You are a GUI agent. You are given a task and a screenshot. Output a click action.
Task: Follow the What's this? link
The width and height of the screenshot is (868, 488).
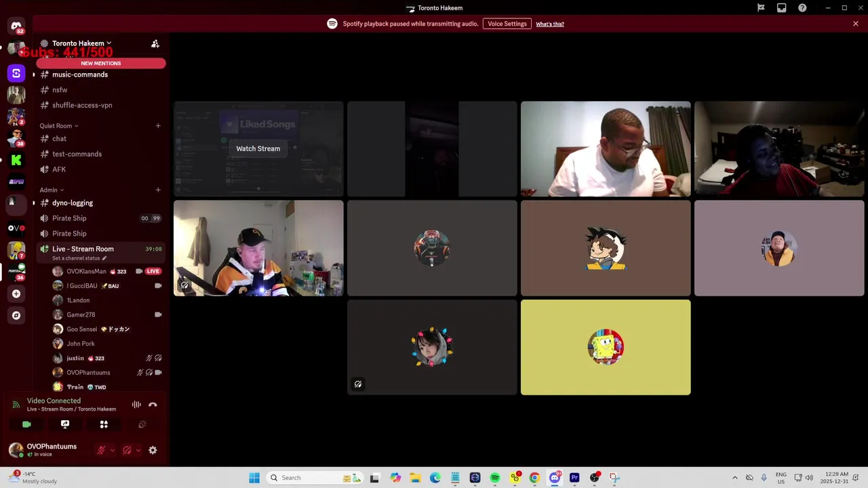pos(550,24)
